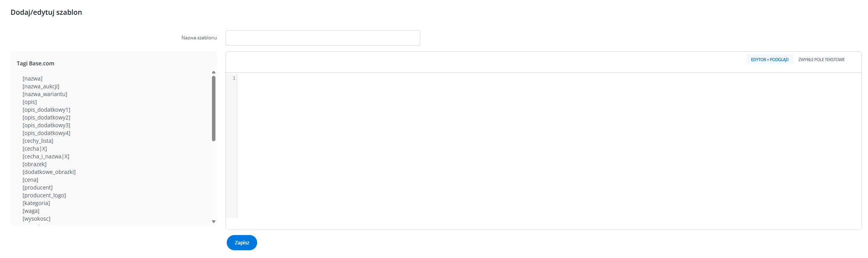Add the [producent_logo] tag

(44, 195)
